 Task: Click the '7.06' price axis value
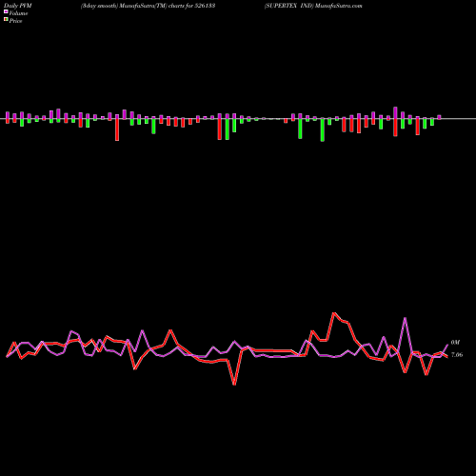click(457, 355)
